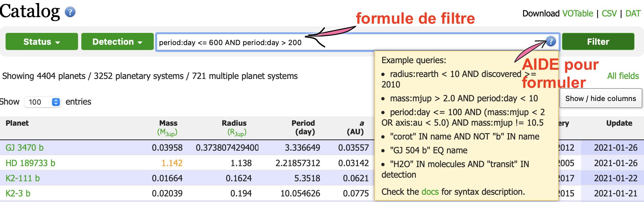Click update date 2021-01-22
The height and width of the screenshot is (202, 644).
(x=616, y=178)
